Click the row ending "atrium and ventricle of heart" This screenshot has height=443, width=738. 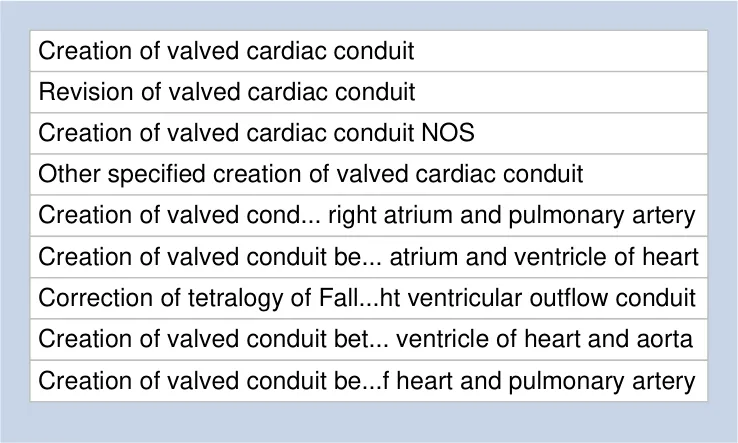pyautogui.click(x=368, y=257)
